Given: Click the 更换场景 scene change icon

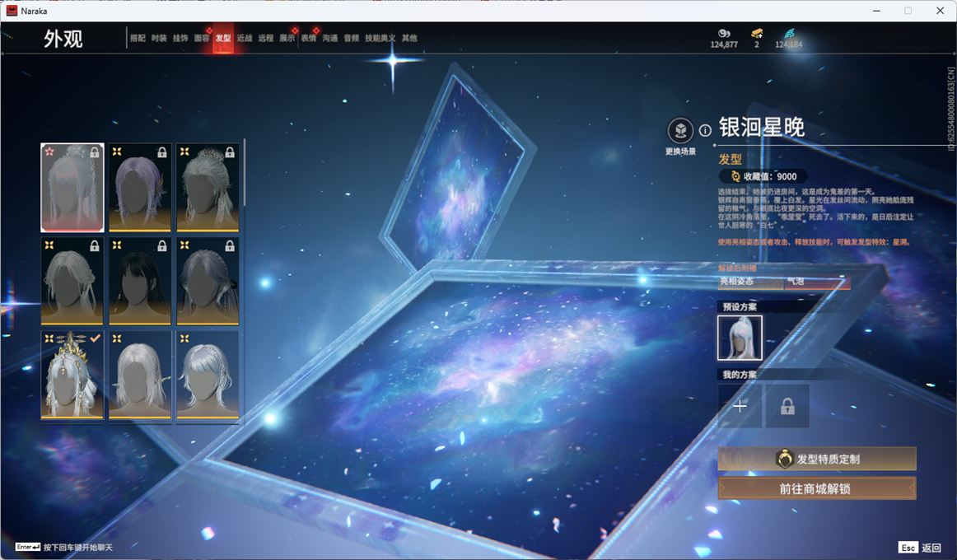Looking at the screenshot, I should pos(680,131).
